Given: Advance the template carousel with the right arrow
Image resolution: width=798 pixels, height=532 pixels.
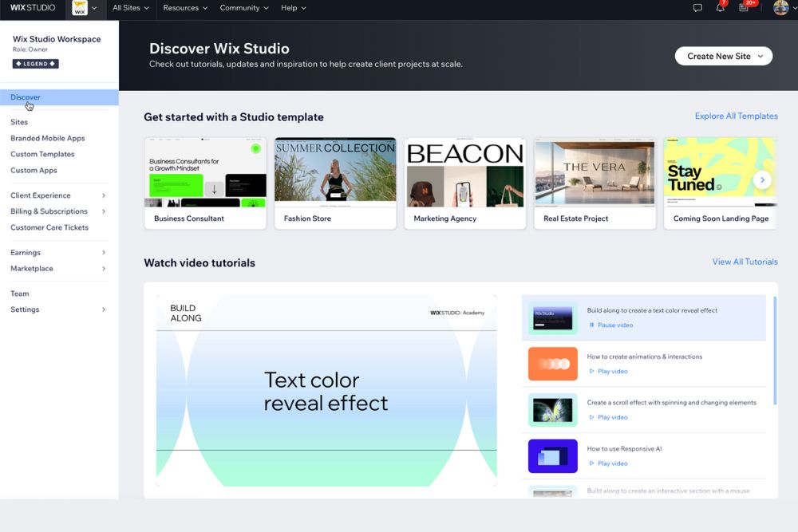Looking at the screenshot, I should tap(762, 179).
